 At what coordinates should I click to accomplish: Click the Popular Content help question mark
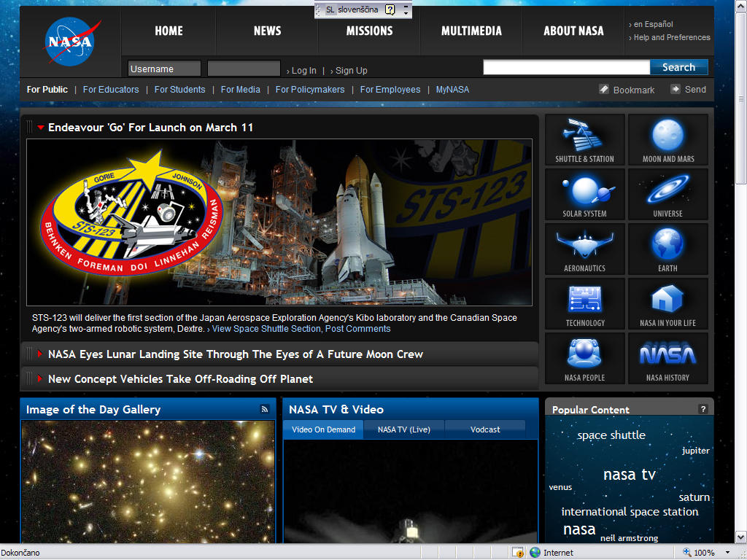[703, 409]
